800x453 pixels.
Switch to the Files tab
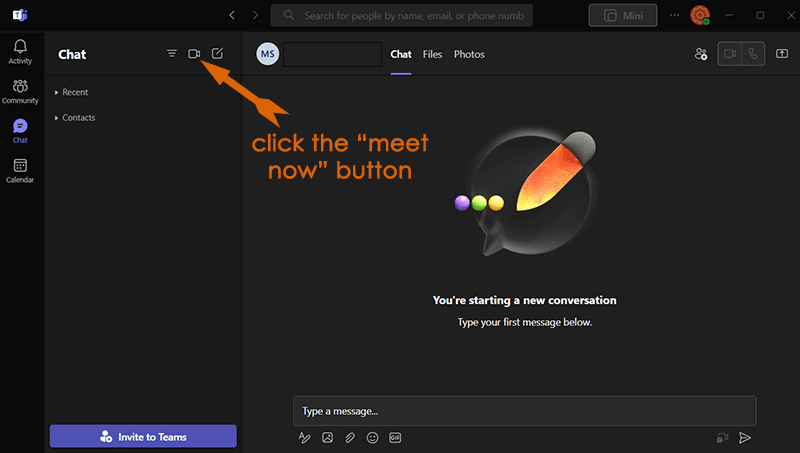pos(432,54)
